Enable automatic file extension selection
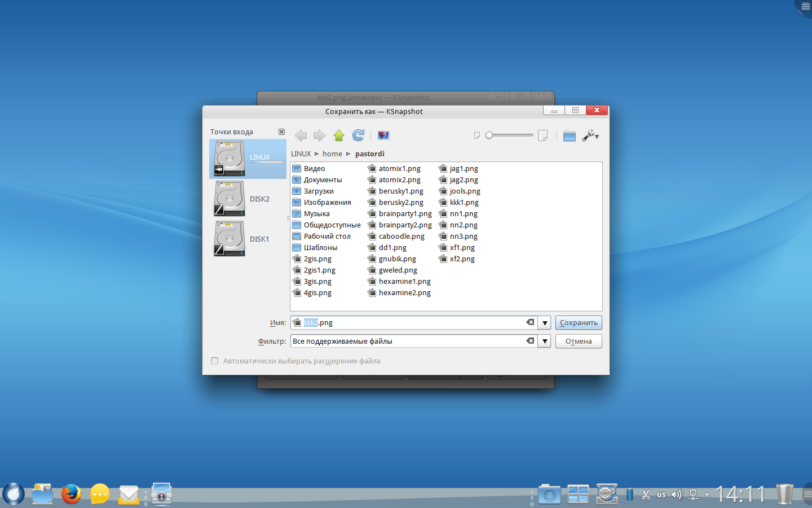 coord(215,361)
